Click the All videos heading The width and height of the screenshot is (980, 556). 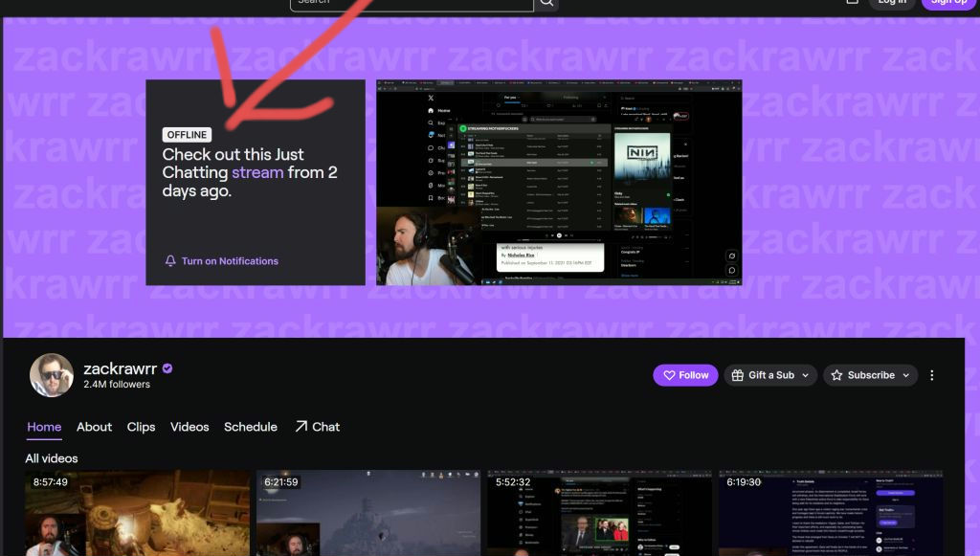52,458
